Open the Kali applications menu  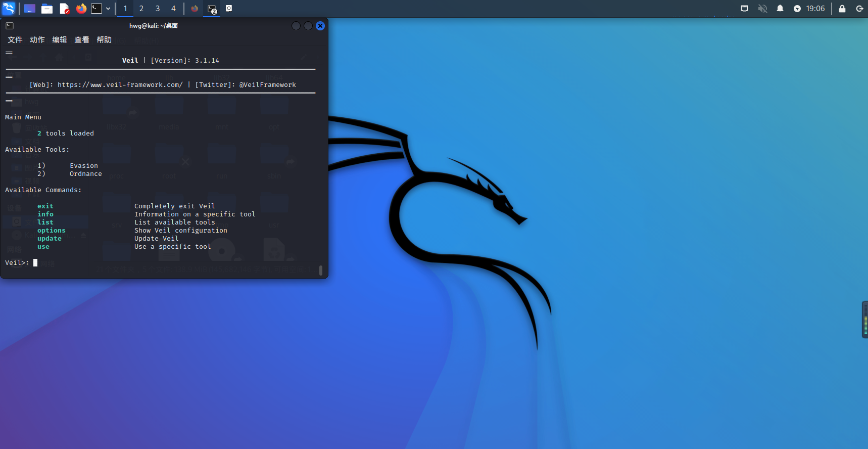point(9,9)
